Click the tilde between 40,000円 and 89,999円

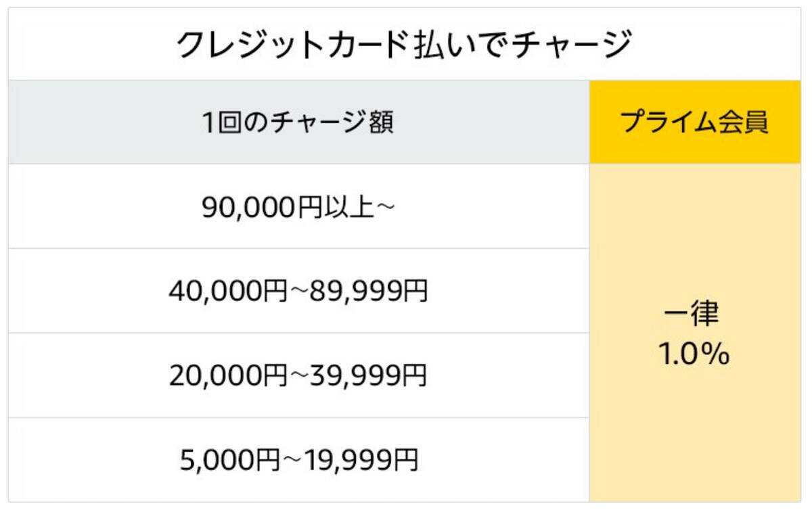tap(299, 292)
